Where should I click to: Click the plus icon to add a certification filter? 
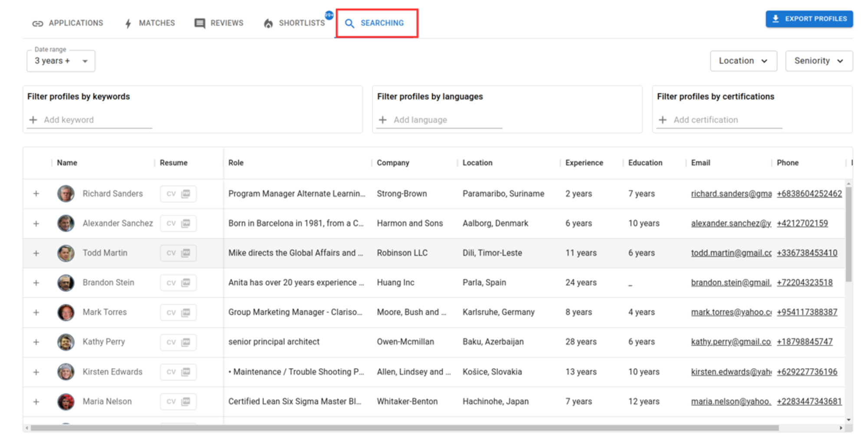[x=663, y=120]
